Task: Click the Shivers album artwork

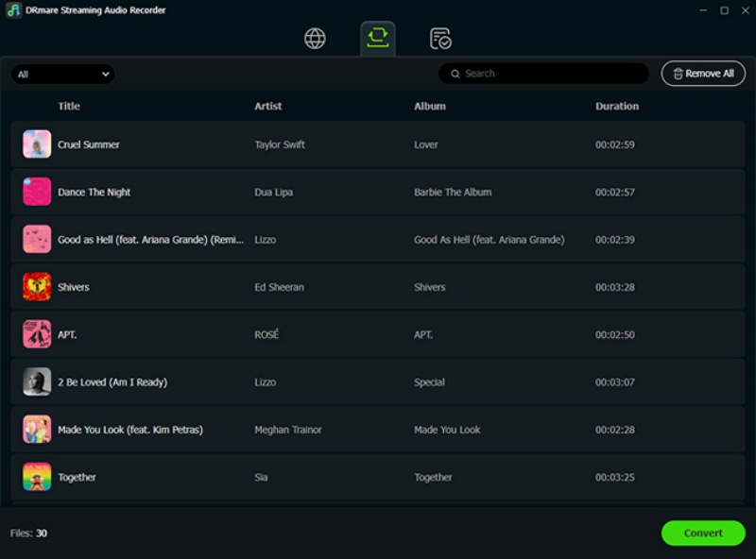Action: click(x=37, y=287)
